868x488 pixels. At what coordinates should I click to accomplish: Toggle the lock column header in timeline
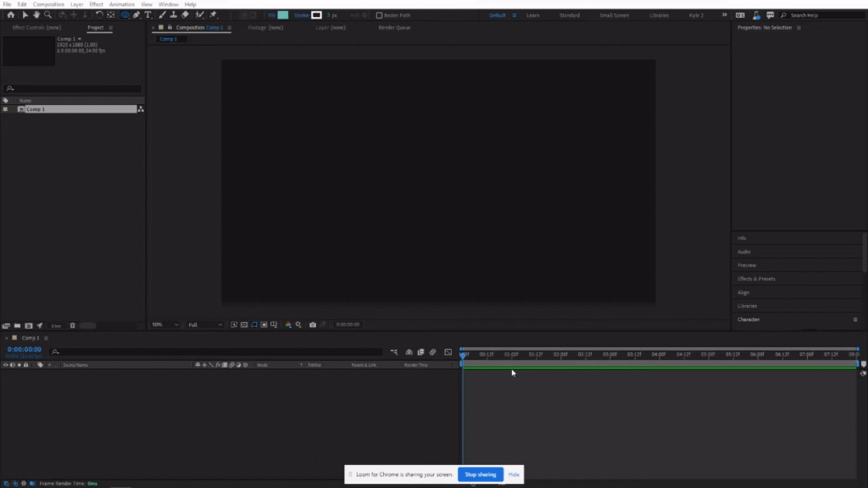[x=26, y=365]
